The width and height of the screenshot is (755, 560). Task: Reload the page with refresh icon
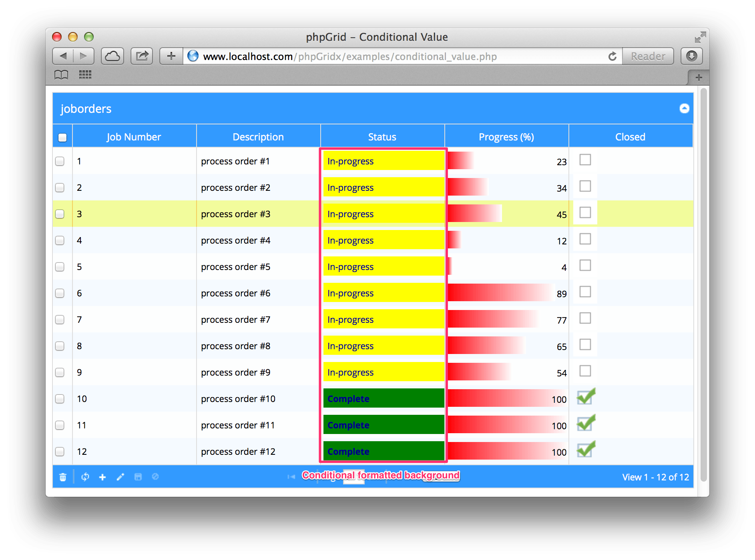612,56
